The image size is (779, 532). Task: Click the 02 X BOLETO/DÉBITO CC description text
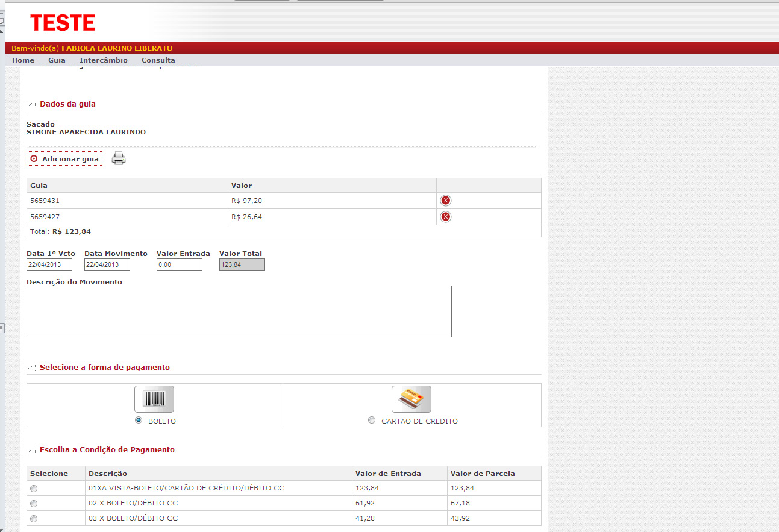pos(133,503)
